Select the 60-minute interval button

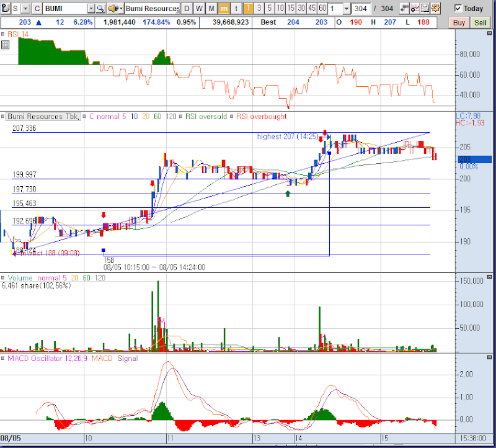coord(322,8)
